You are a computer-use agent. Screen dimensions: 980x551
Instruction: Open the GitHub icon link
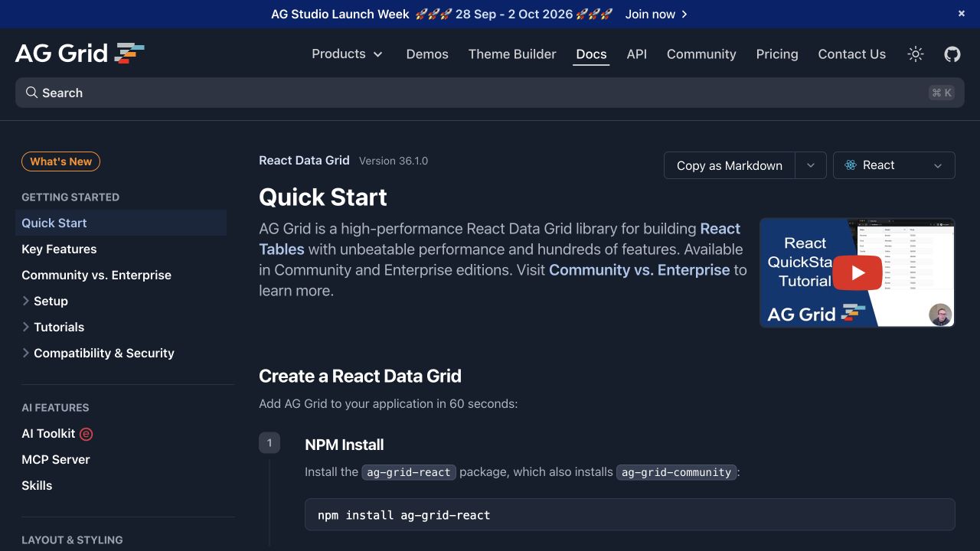tap(952, 54)
